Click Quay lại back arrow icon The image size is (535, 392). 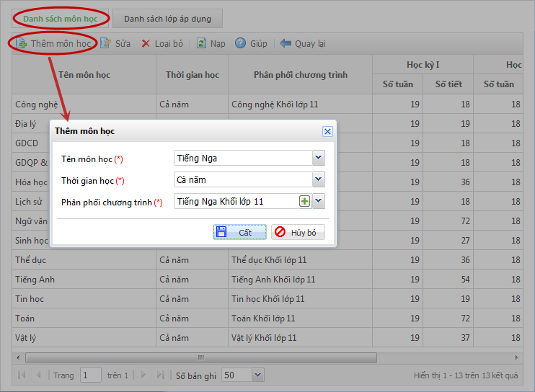click(x=286, y=43)
